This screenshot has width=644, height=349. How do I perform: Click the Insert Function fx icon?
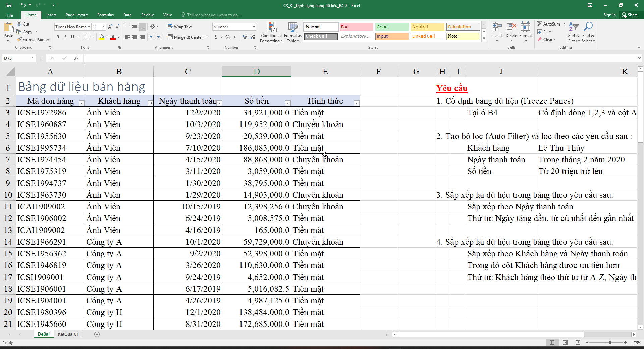[x=76, y=58]
